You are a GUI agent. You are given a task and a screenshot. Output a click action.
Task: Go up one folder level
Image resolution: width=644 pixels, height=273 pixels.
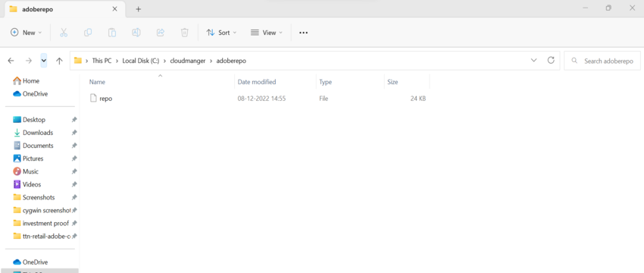(x=60, y=61)
